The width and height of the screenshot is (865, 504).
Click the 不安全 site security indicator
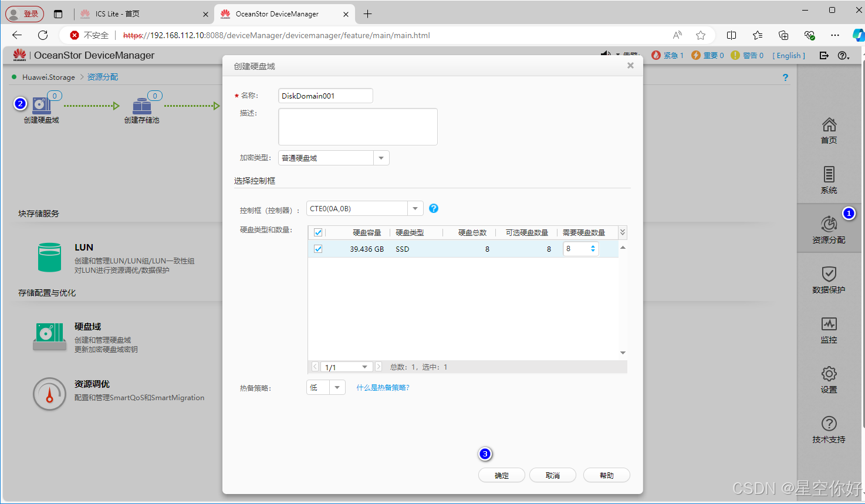(x=90, y=35)
